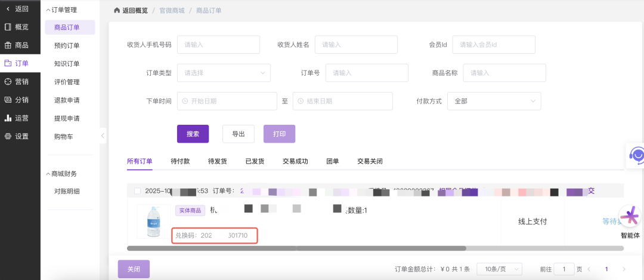Viewport: 644px width, 280px height.
Task: Open the 付款方式 dropdown showing 全部
Action: tap(494, 101)
